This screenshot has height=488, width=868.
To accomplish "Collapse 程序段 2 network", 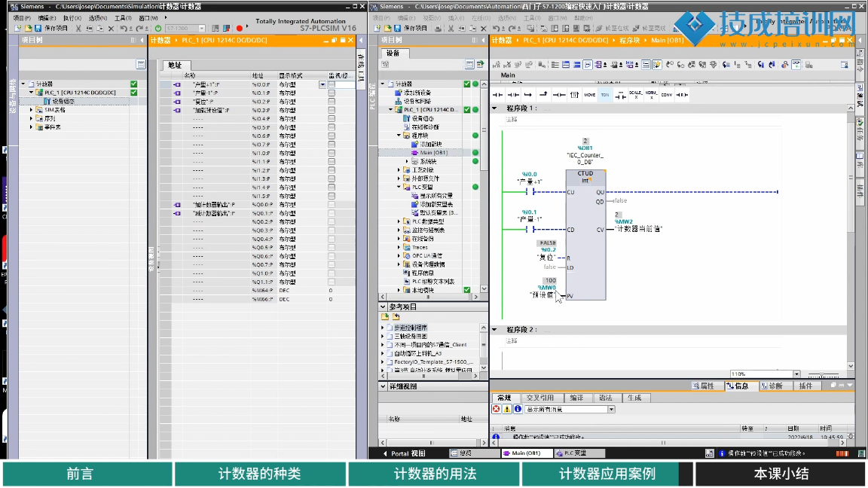I will pos(494,329).
